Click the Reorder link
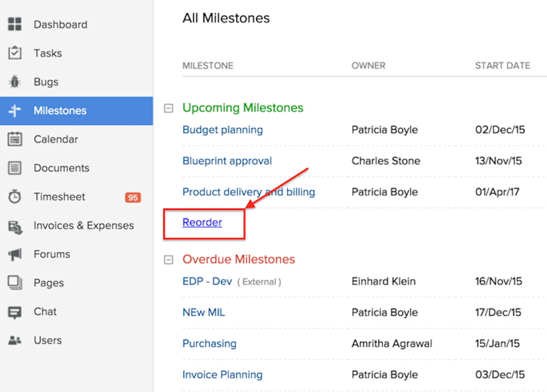 (x=202, y=222)
